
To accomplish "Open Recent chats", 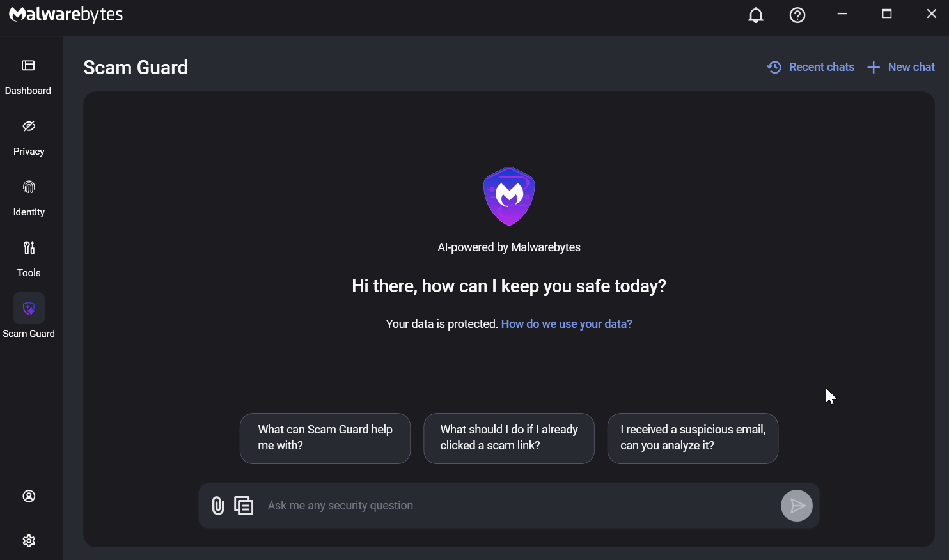I will (x=811, y=67).
